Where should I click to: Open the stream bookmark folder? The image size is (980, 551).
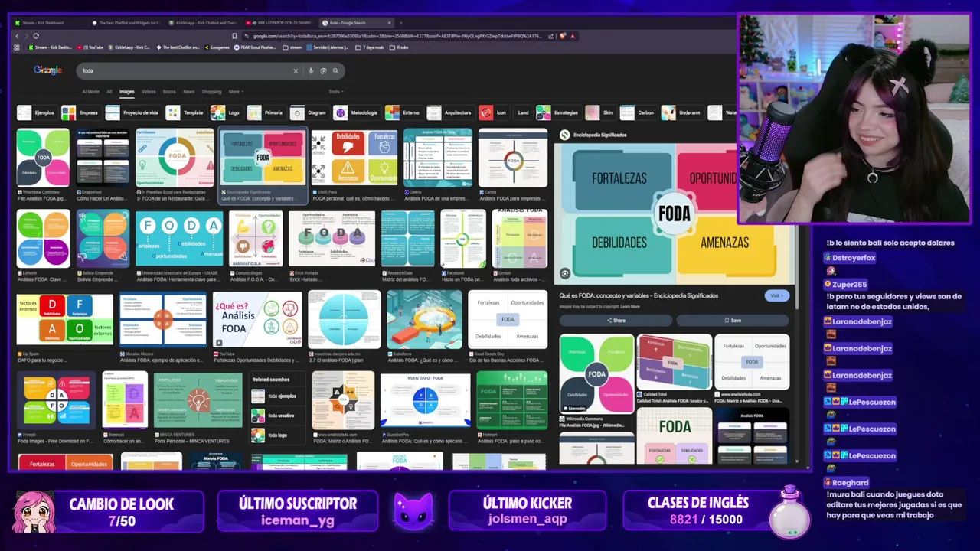coord(292,47)
